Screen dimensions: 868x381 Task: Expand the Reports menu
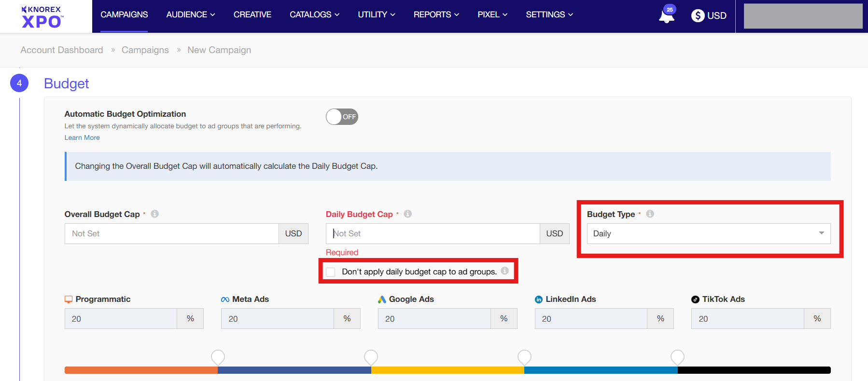(x=436, y=14)
